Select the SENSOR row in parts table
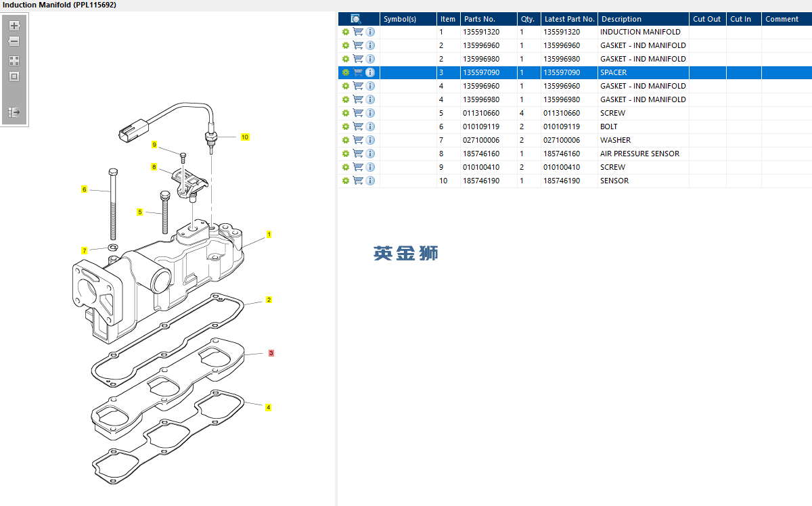This screenshot has height=506, width=812. point(614,181)
